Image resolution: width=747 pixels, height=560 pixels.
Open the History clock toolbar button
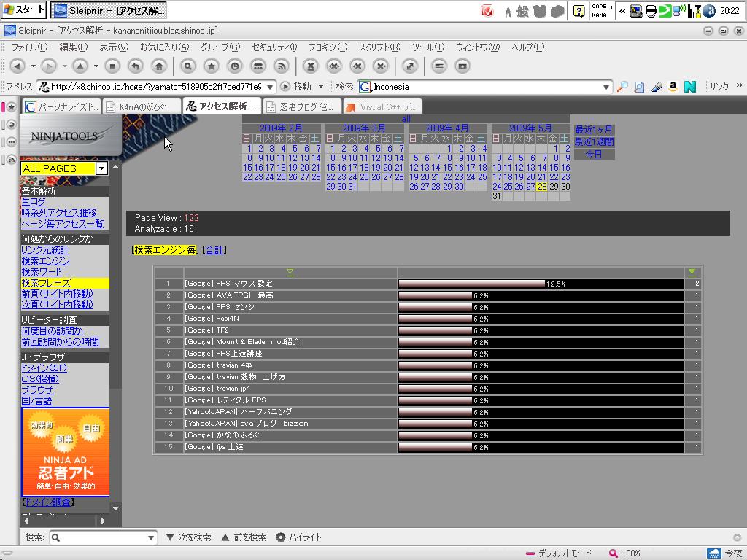[235, 66]
